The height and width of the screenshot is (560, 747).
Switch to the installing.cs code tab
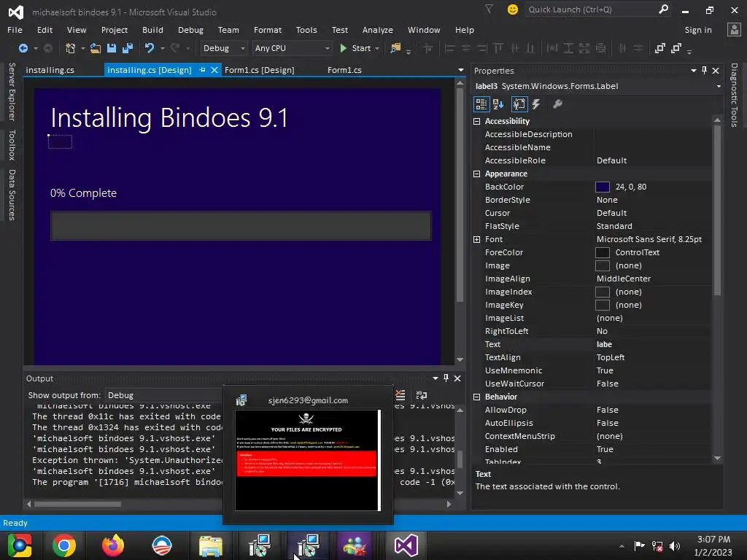tap(50, 70)
